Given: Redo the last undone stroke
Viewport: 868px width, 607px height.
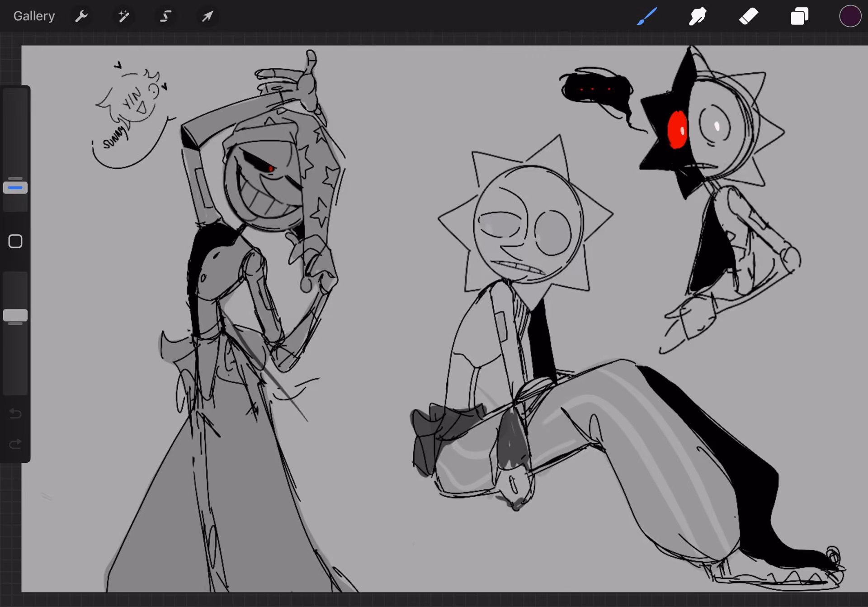Looking at the screenshot, I should pos(15,444).
